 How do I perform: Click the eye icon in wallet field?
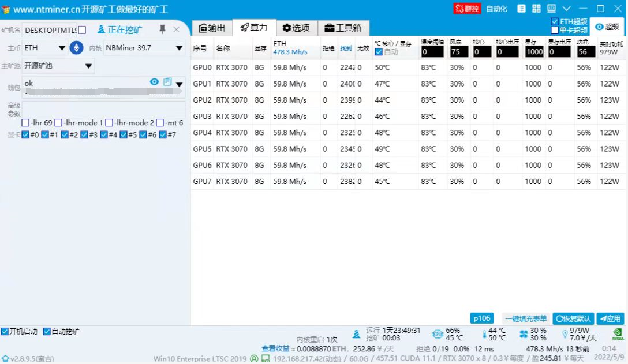154,82
